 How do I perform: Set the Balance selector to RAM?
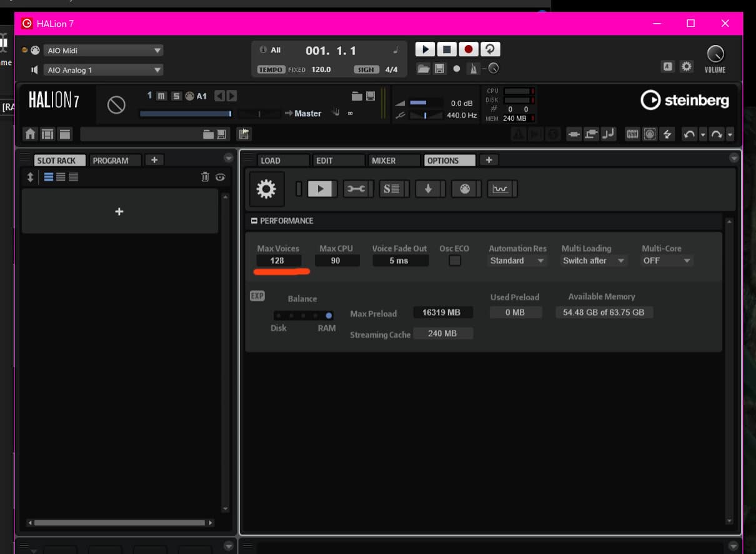click(x=329, y=316)
